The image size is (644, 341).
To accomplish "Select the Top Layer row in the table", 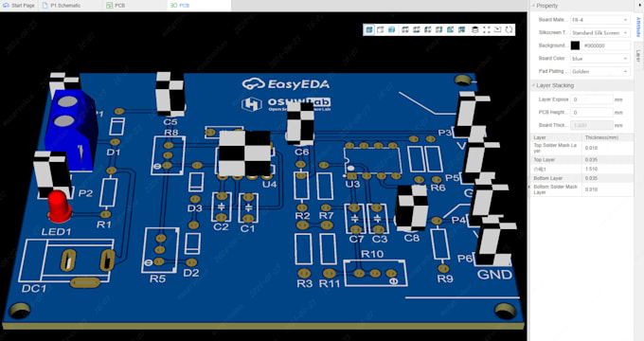I will point(581,159).
